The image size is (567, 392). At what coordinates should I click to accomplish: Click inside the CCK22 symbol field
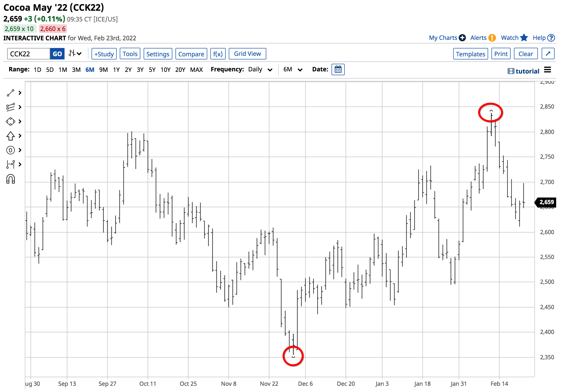(28, 53)
